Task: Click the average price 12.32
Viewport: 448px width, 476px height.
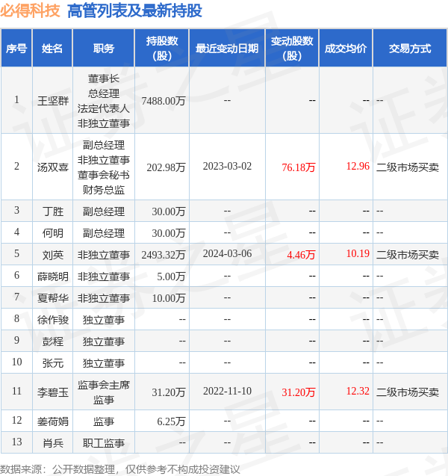Action: point(358,391)
